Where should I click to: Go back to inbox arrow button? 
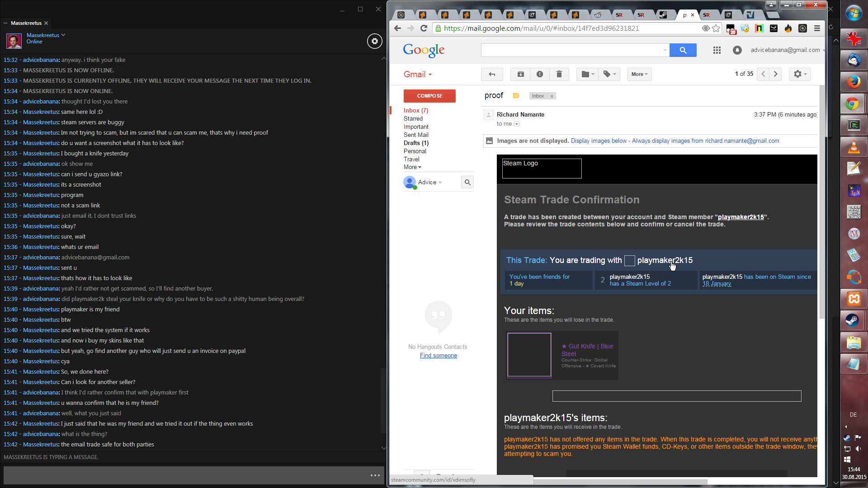492,74
